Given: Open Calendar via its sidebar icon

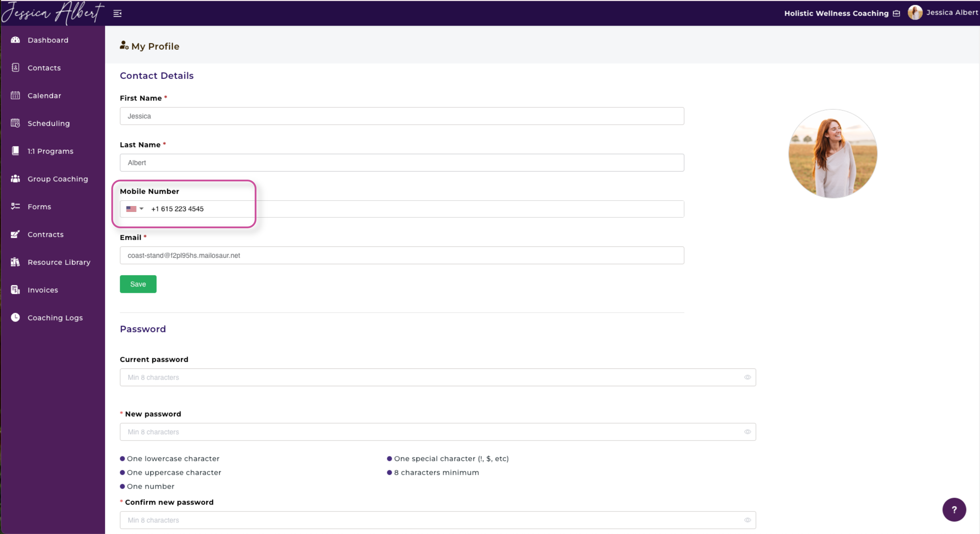Looking at the screenshot, I should (x=15, y=95).
